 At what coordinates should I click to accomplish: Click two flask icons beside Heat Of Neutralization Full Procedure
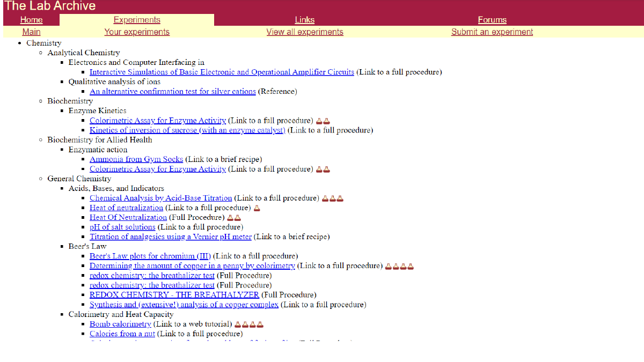(234, 218)
